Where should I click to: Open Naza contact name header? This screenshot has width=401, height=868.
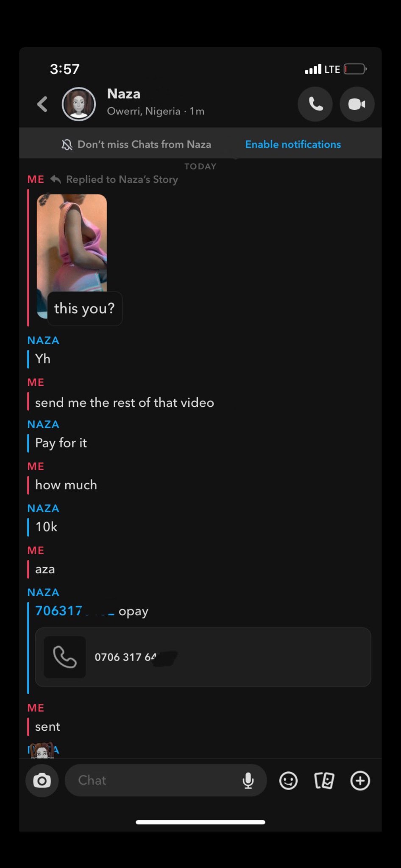(124, 94)
